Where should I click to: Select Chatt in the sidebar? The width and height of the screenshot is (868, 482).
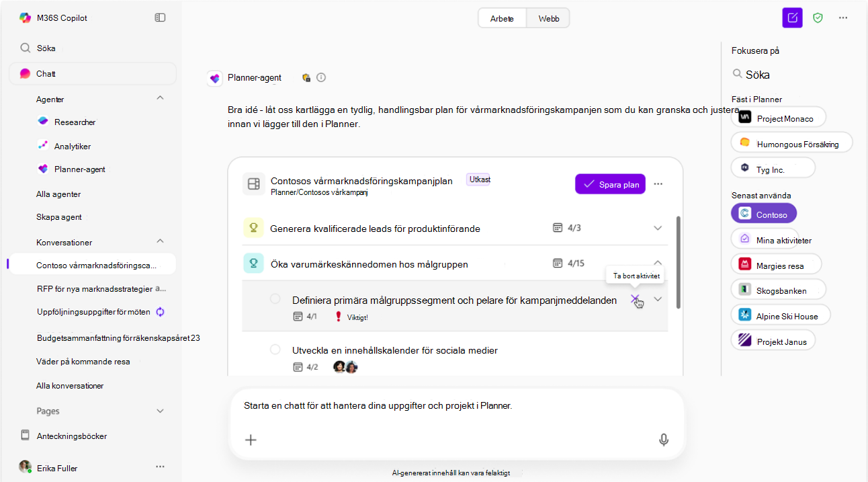93,74
